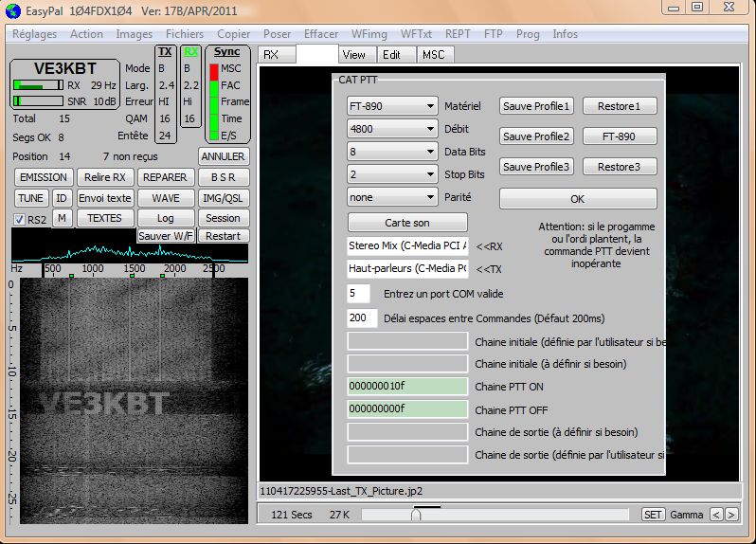Click the Restart button
756x544 pixels.
[224, 236]
